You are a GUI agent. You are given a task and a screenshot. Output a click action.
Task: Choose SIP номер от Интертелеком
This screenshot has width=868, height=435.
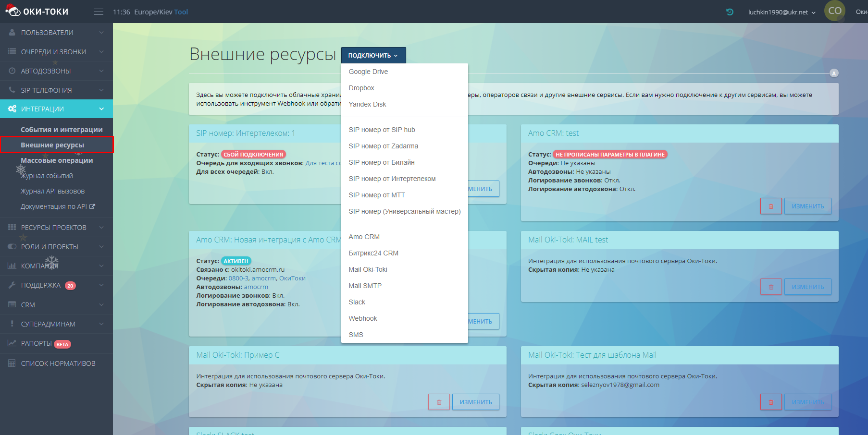[x=405, y=179]
